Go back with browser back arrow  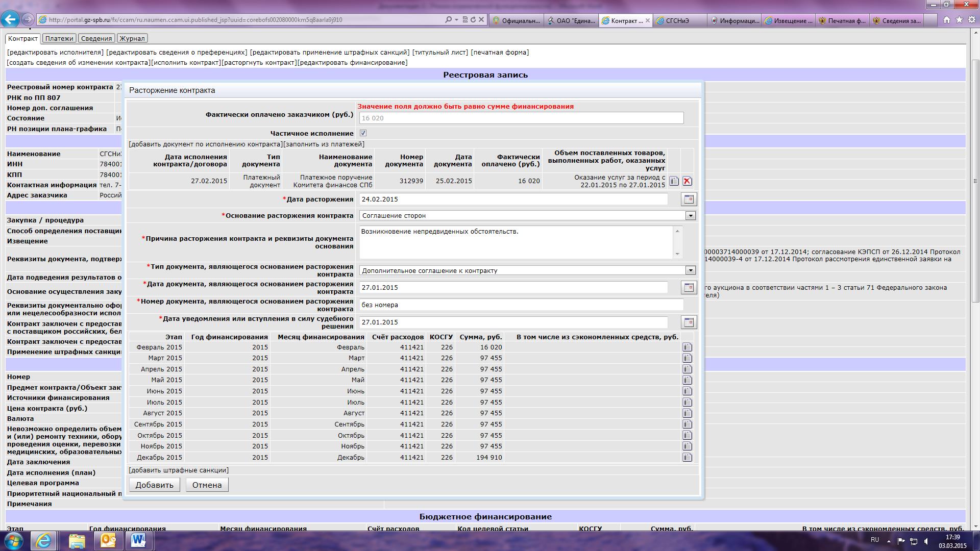coord(10,19)
